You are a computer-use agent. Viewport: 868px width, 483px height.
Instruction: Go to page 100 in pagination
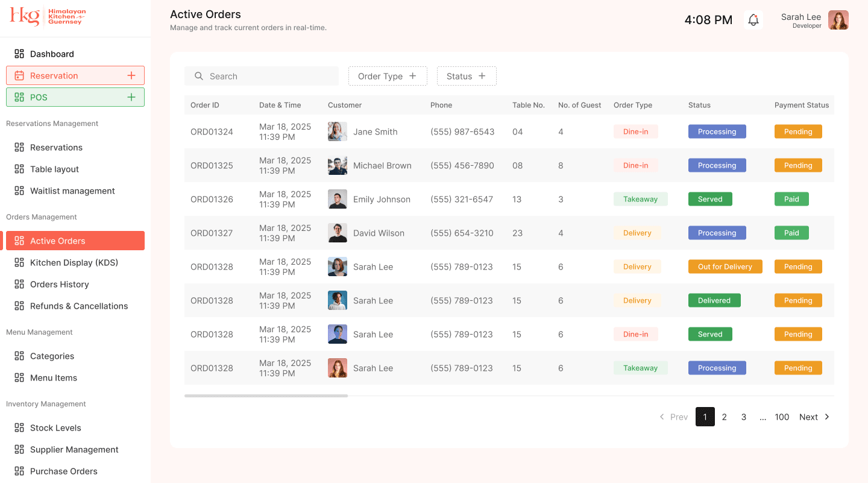[x=782, y=417]
